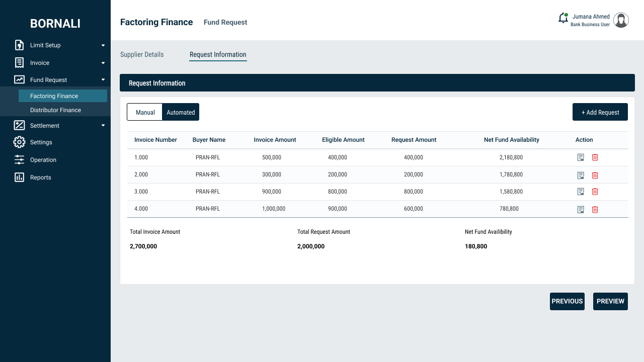Click the Operation sliders icon
644x362 pixels.
coord(19,160)
